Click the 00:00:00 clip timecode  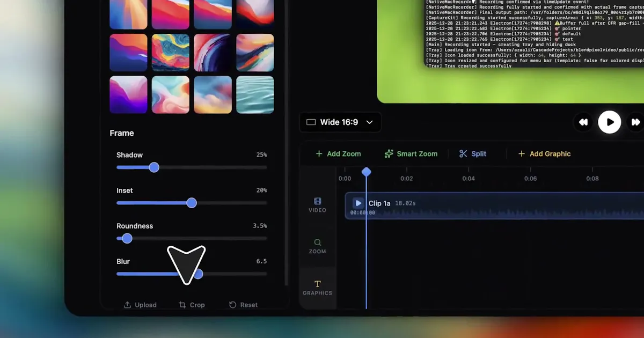pos(363,213)
